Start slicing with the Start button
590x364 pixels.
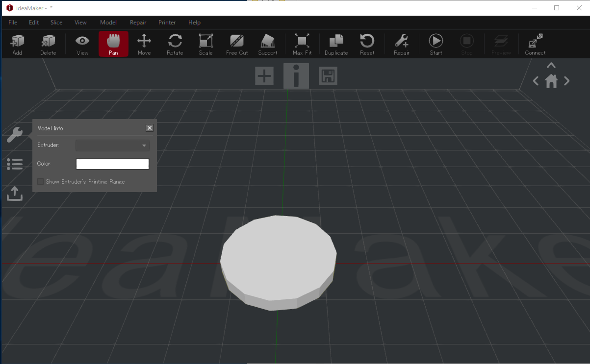point(436,44)
